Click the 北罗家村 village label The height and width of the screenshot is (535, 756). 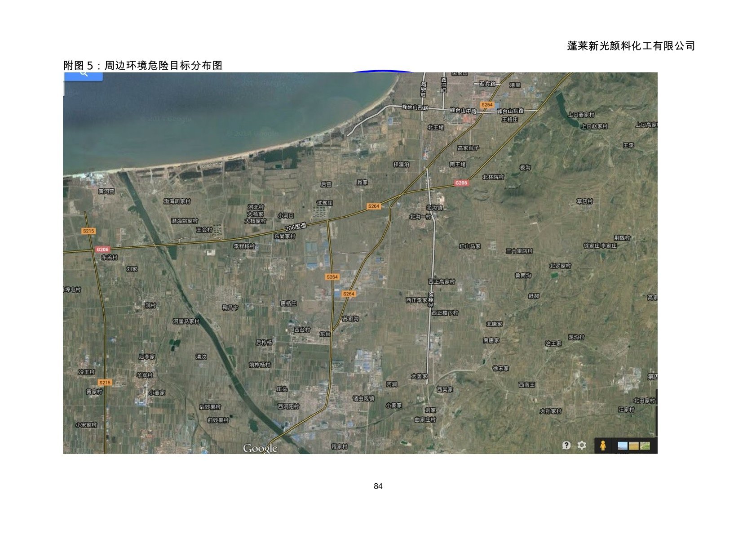[560, 266]
